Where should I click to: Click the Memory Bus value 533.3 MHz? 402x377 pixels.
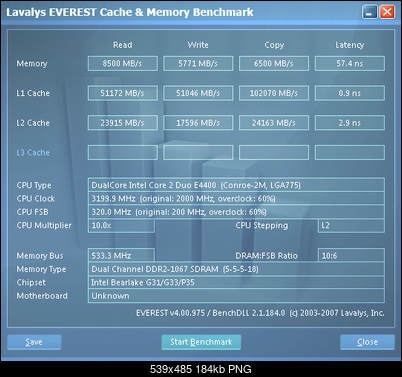coord(121,256)
